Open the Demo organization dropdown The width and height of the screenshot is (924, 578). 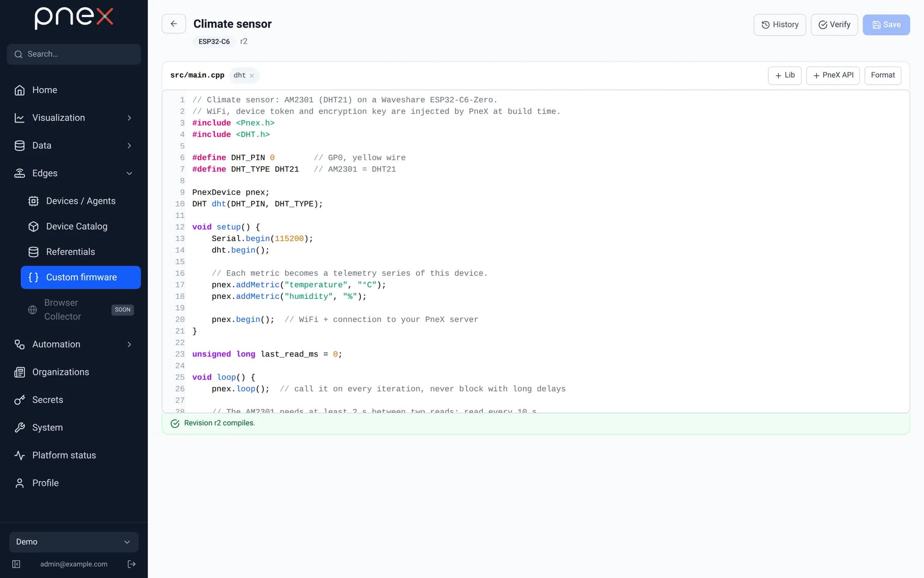74,542
